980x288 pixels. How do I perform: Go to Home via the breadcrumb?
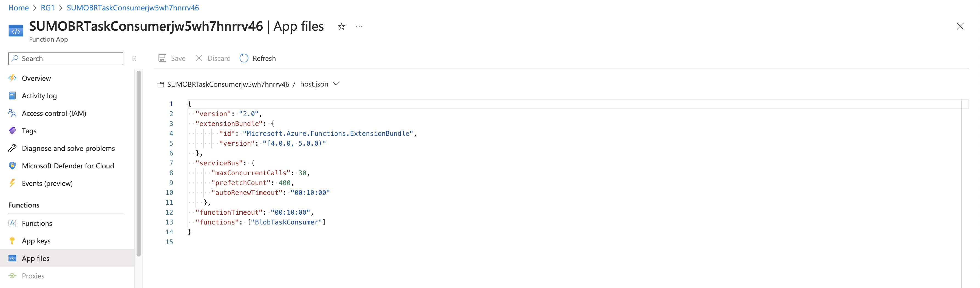click(18, 8)
